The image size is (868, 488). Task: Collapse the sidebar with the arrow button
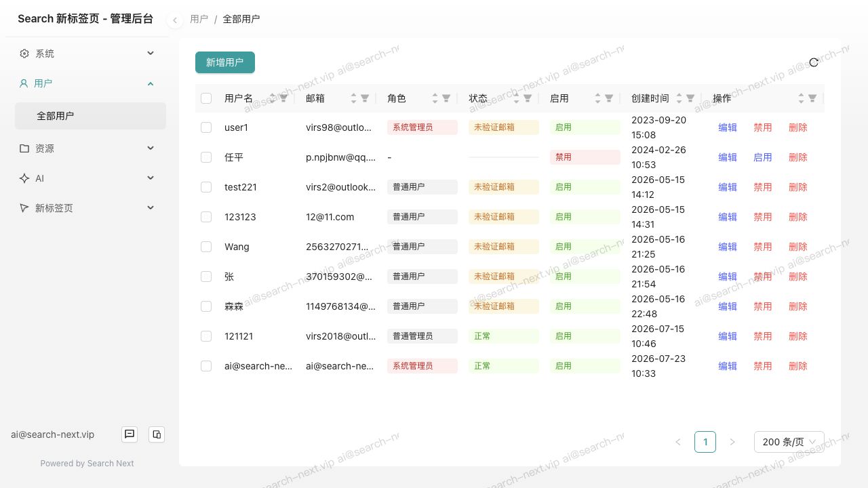[175, 20]
